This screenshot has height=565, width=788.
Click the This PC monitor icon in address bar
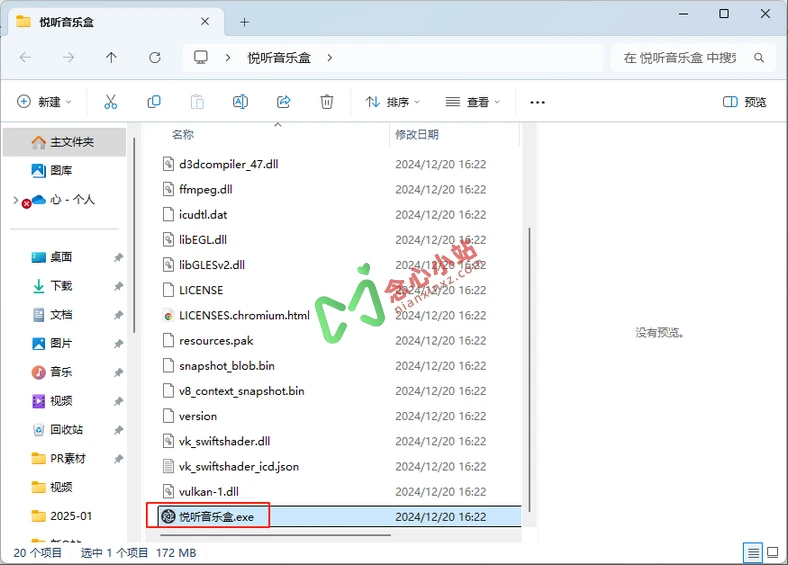tap(201, 57)
